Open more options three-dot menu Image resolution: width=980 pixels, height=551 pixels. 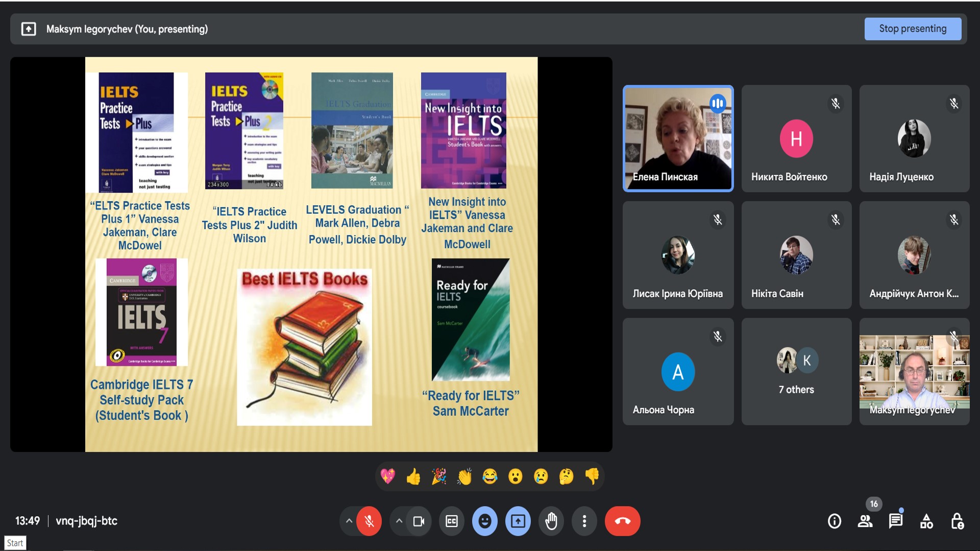click(x=584, y=521)
